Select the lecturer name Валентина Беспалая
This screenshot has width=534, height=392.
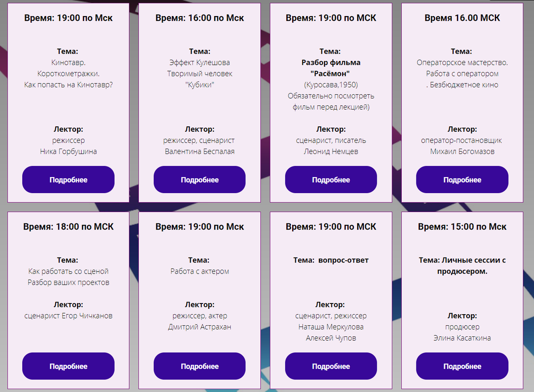pos(200,151)
